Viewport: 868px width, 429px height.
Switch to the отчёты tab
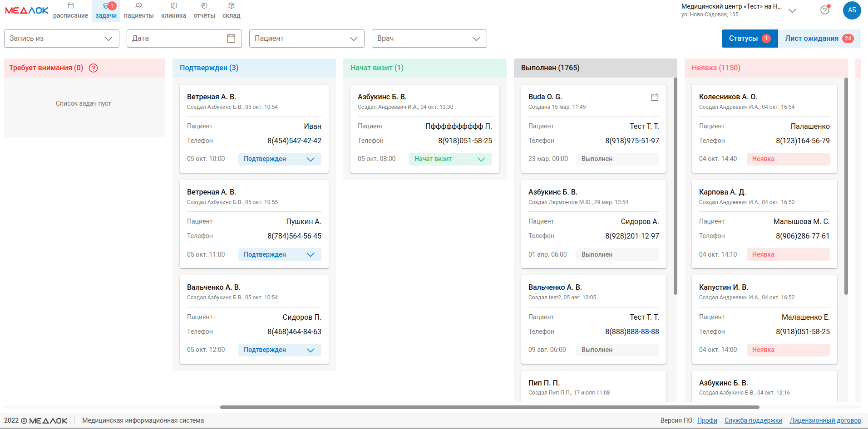coord(204,10)
